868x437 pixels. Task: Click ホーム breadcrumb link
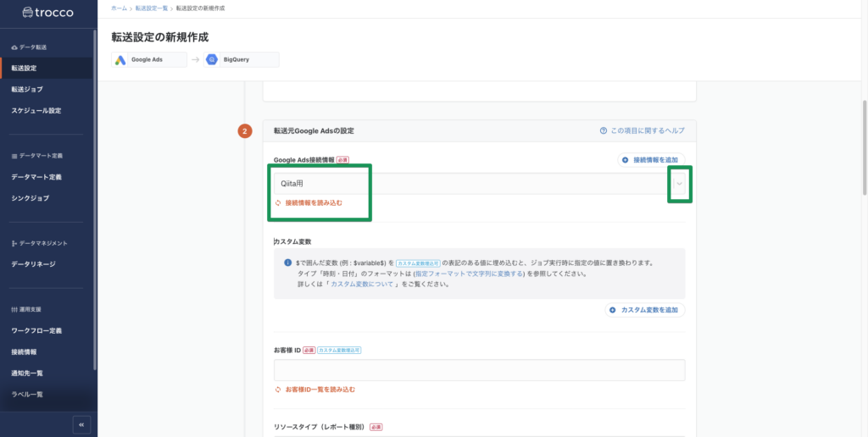[x=119, y=8]
